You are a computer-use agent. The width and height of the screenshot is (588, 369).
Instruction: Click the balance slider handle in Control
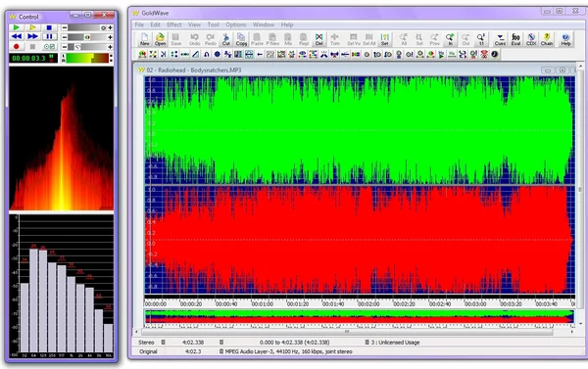[87, 37]
